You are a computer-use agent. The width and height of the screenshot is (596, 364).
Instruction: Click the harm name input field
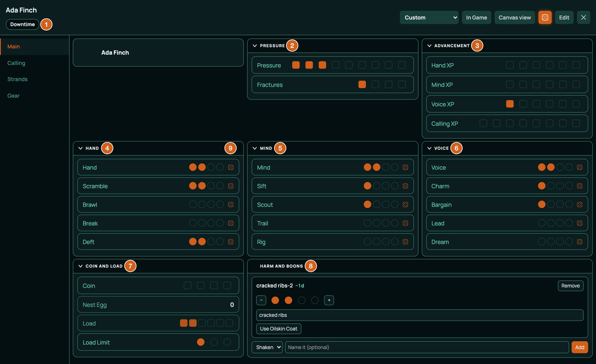427,347
